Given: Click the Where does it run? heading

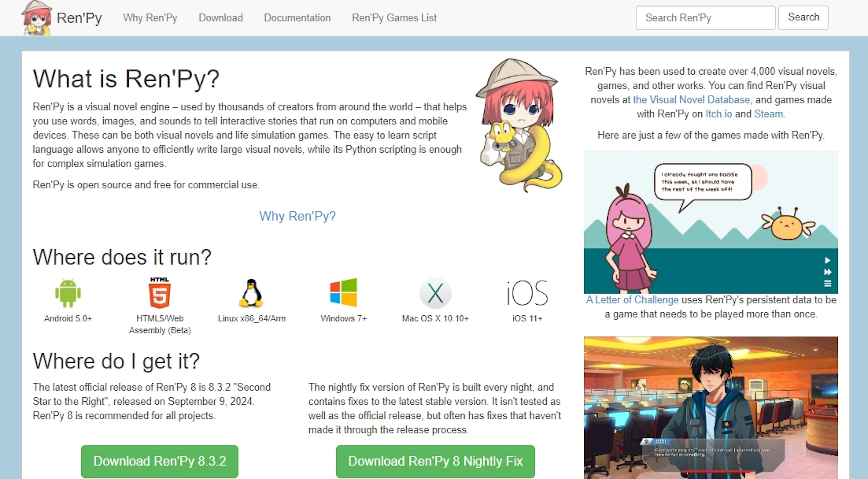Looking at the screenshot, I should click(122, 257).
